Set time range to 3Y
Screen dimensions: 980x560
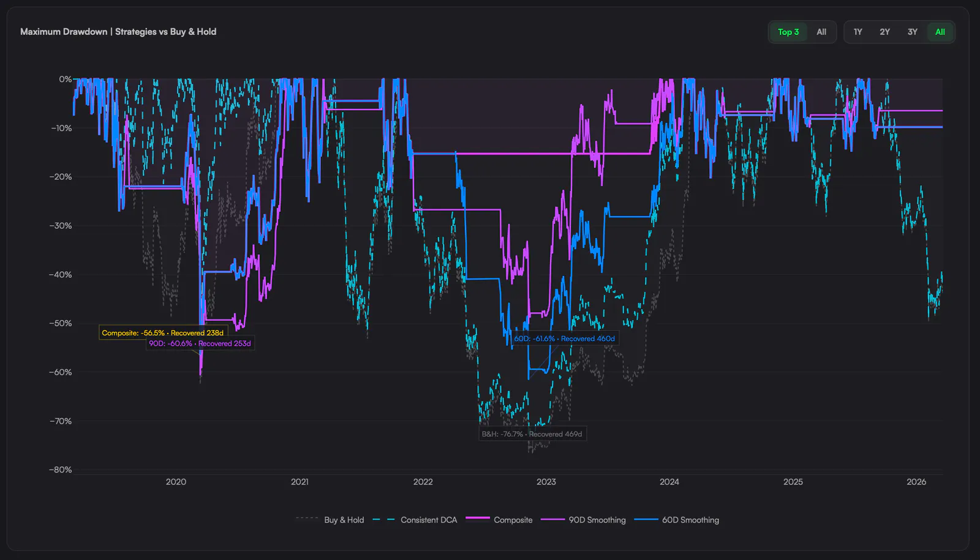[x=912, y=32]
